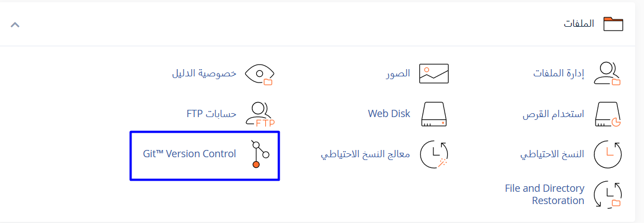Click the Web Disk drive icon
644x223 pixels.
point(433,114)
